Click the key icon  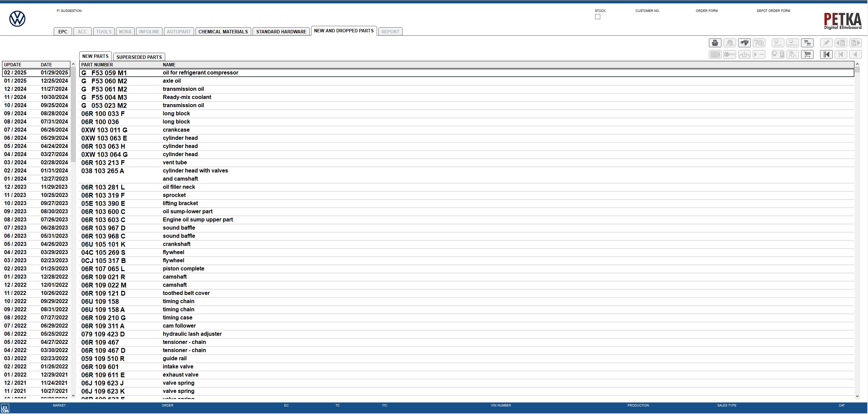click(730, 54)
